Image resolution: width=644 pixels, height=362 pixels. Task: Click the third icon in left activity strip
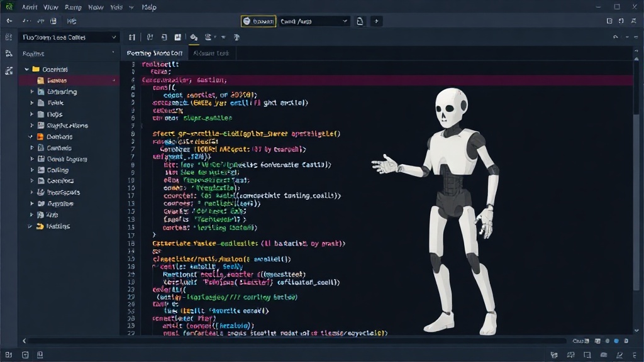coord(9,71)
